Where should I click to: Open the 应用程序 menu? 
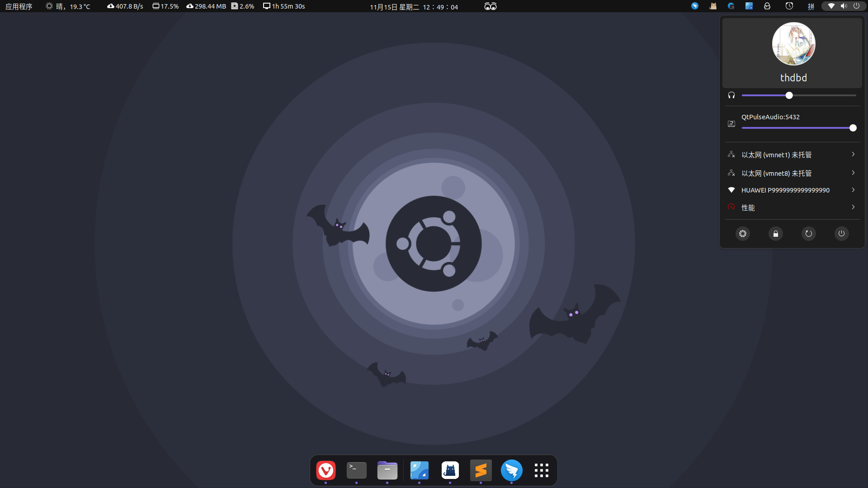click(x=19, y=6)
